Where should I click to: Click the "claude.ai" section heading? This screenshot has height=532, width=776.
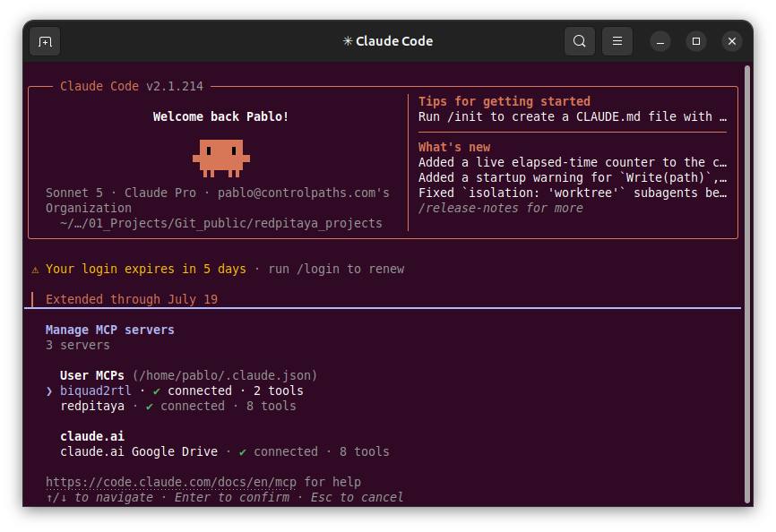[92, 436]
